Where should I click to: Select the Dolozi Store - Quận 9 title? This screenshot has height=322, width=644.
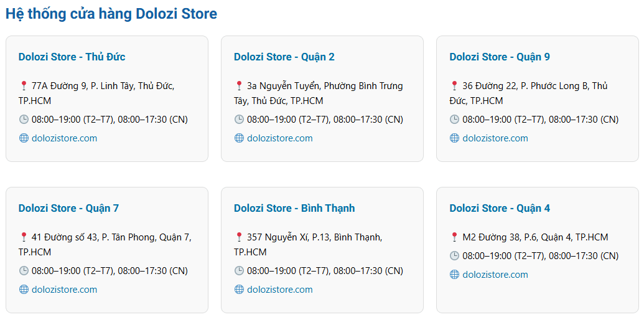coord(500,57)
